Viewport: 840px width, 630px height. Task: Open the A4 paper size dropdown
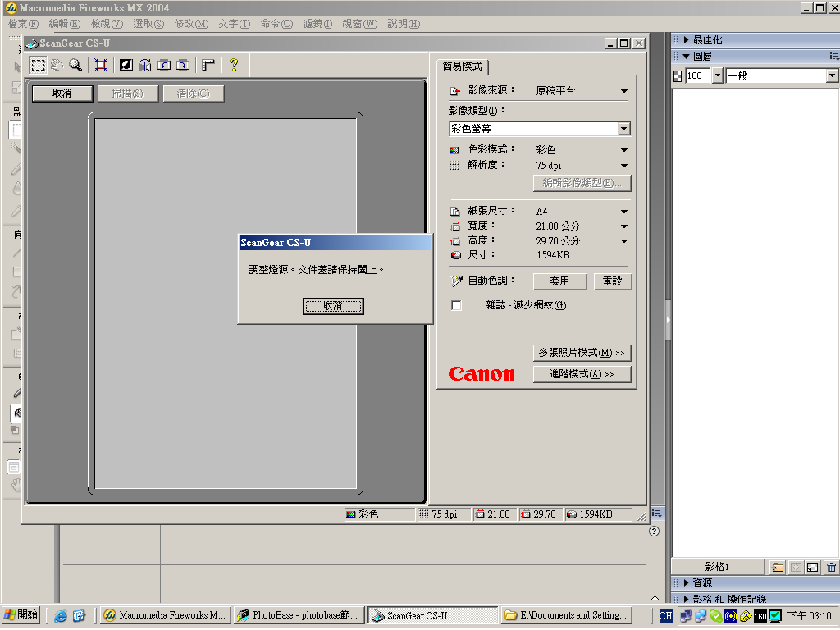pos(624,212)
